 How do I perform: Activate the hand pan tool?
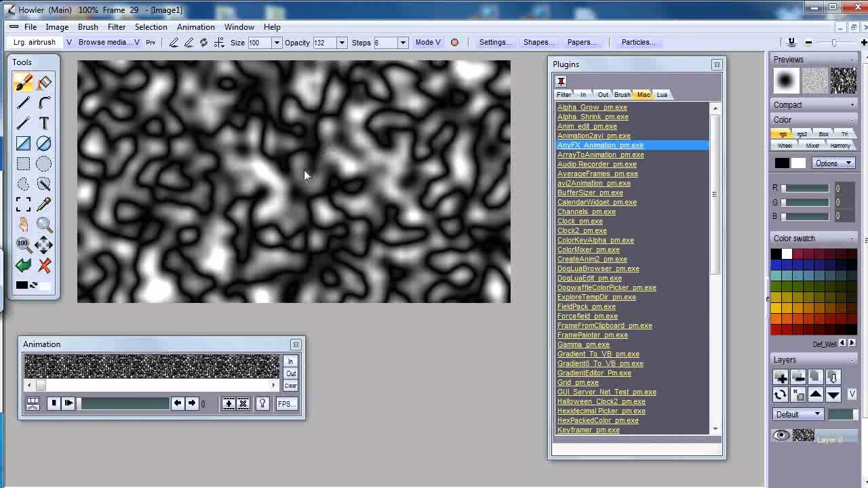(24, 225)
